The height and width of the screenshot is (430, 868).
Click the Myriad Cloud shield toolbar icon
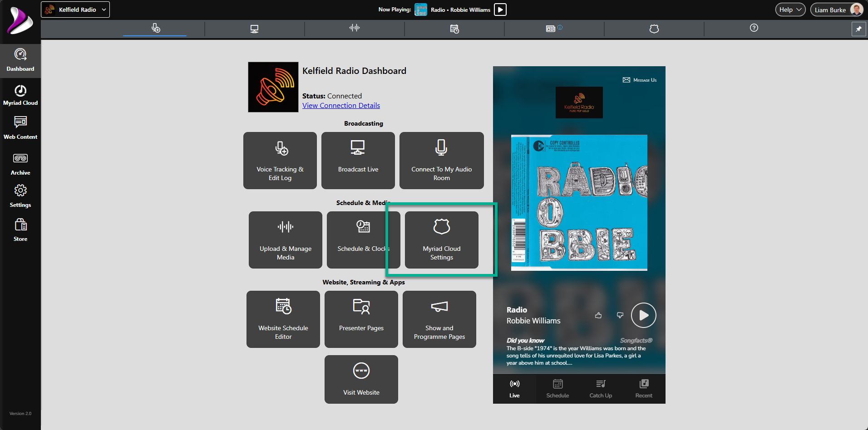[x=654, y=29]
